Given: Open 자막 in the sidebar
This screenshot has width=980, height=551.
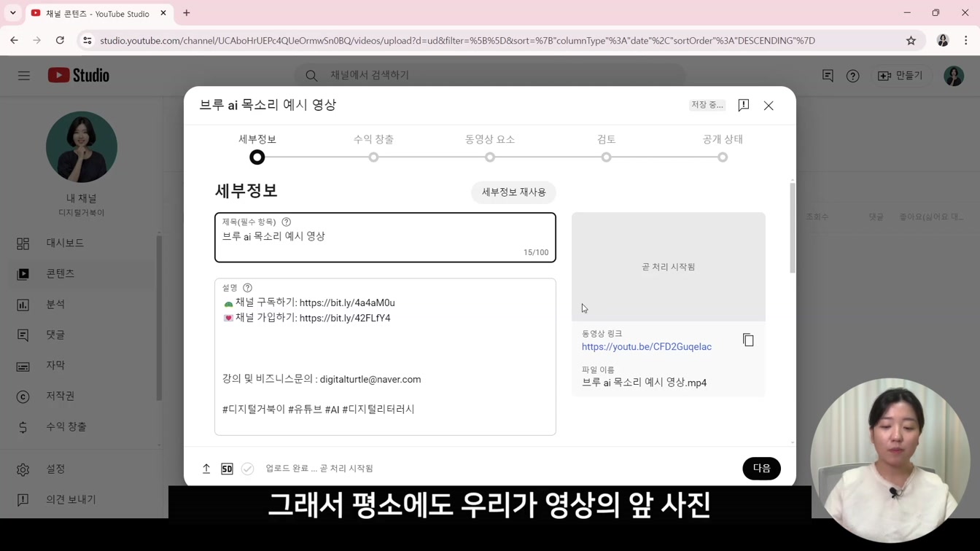Looking at the screenshot, I should click(55, 365).
